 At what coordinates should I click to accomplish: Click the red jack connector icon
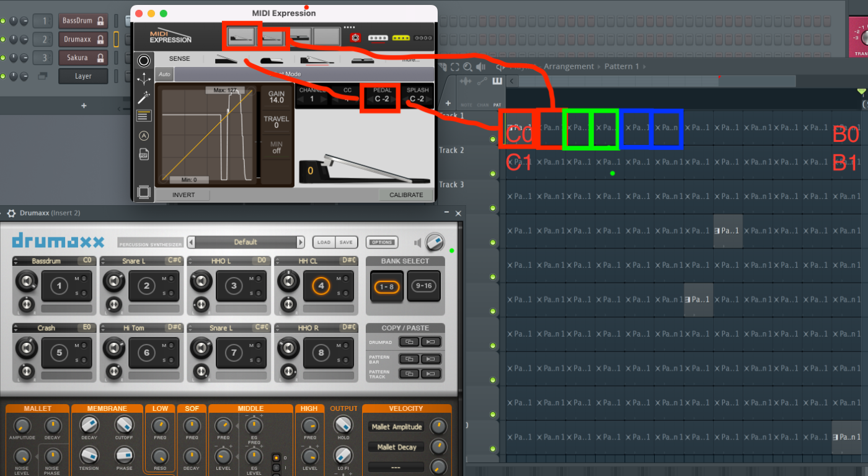[356, 38]
